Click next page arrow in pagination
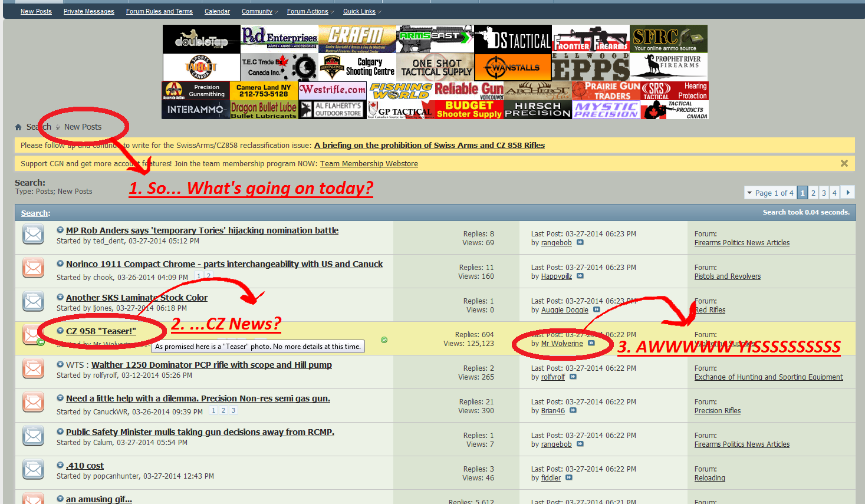 [847, 192]
